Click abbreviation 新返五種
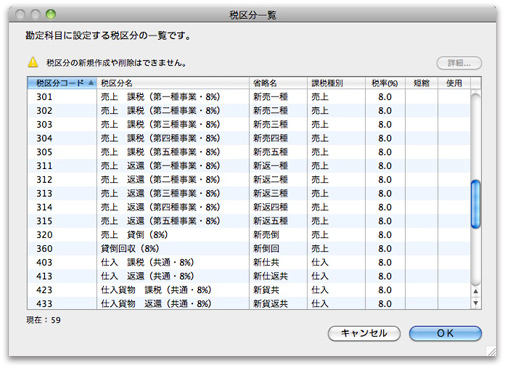Screen dimensions: 506x368 pyautogui.click(x=270, y=221)
